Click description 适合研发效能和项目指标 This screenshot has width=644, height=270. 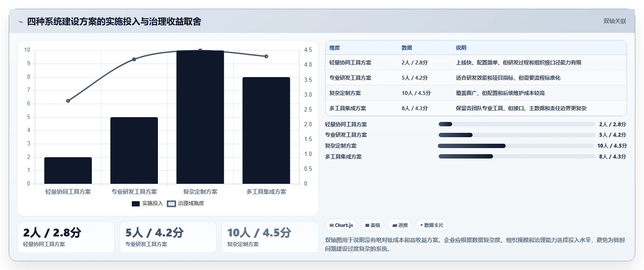click(508, 78)
